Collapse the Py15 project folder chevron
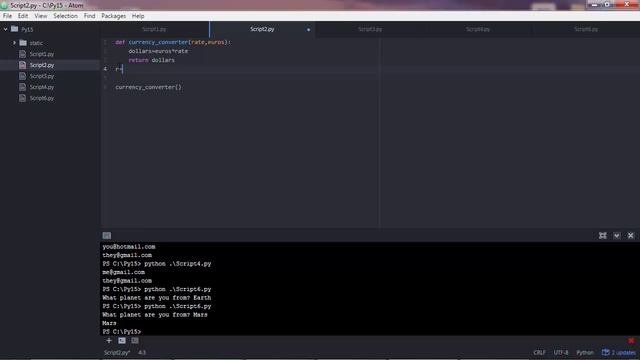 click(x=5, y=29)
